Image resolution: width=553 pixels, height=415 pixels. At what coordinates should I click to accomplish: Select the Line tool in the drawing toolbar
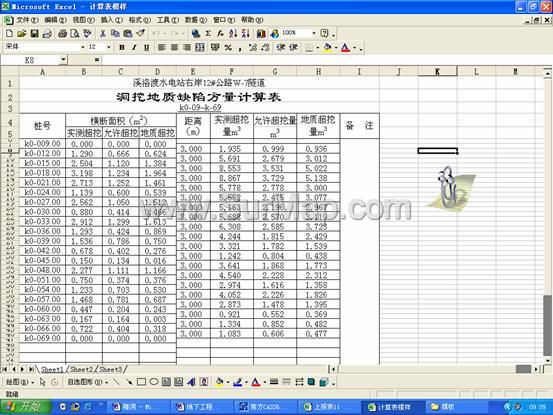click(116, 382)
